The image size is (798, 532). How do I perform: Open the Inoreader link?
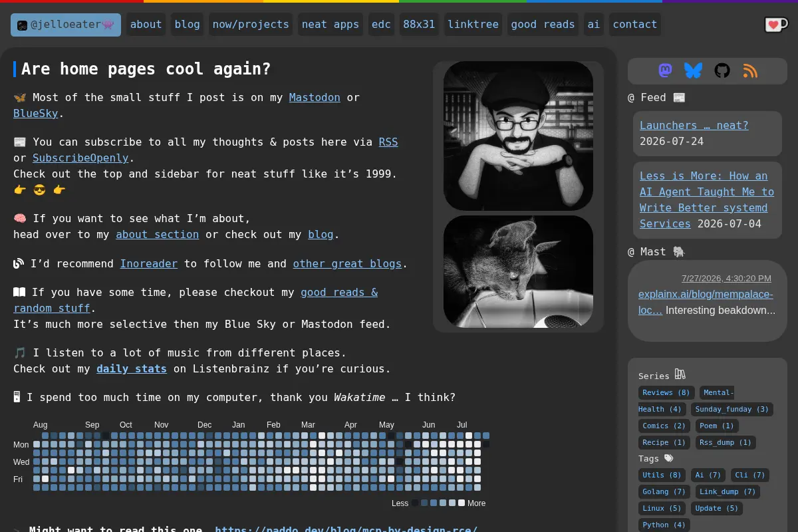click(x=149, y=264)
